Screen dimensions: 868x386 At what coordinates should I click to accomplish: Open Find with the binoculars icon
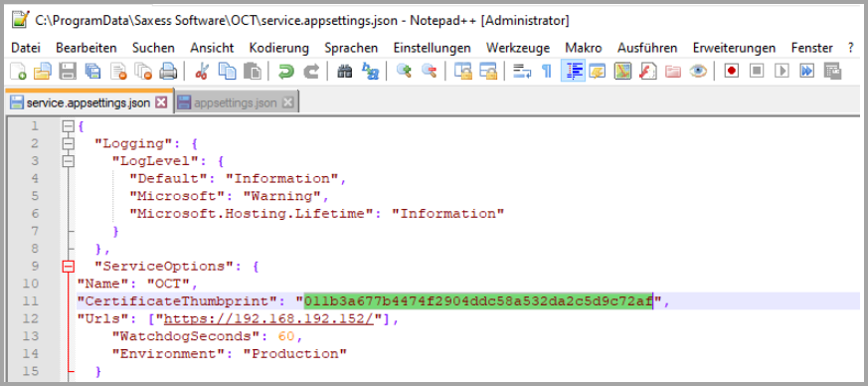click(x=345, y=72)
